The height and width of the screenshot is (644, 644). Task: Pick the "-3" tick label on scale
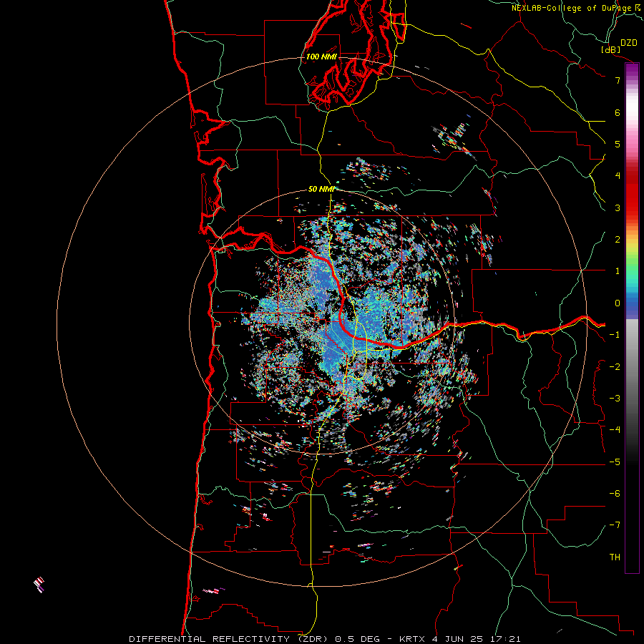[615, 399]
